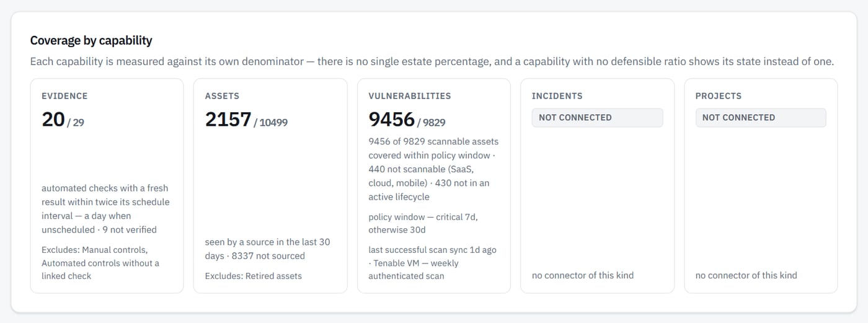Click the 2157 / 10499 assets ratio
The image size is (868, 323).
tap(246, 119)
